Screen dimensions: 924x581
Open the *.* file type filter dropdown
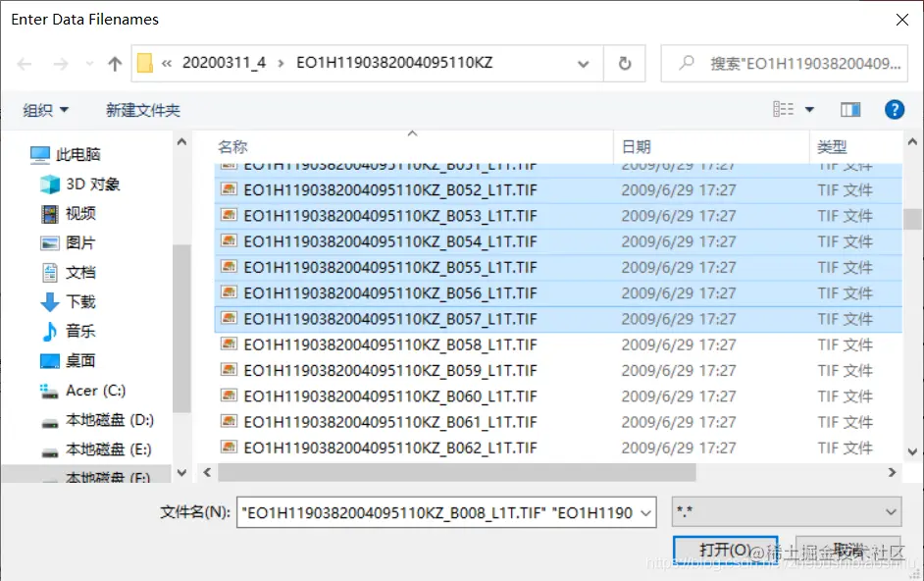click(787, 512)
